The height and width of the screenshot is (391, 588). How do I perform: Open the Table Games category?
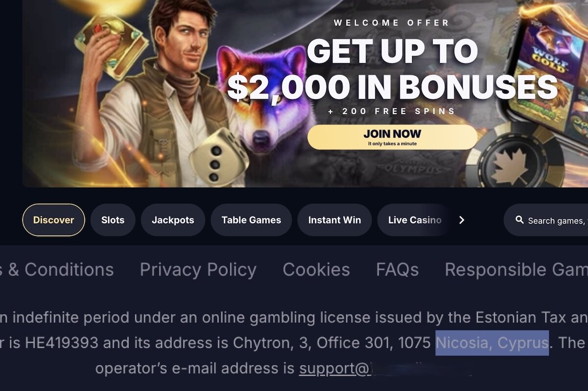click(x=251, y=220)
